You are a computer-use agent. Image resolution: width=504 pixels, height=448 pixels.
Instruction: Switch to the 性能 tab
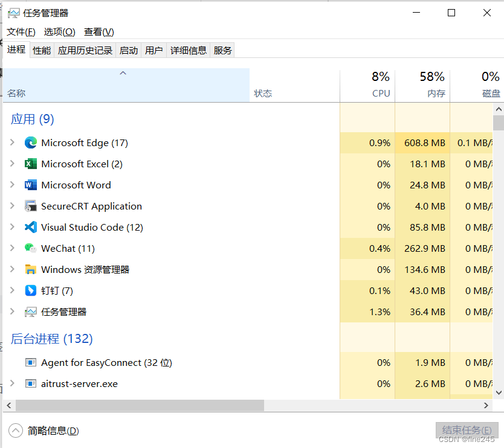42,51
